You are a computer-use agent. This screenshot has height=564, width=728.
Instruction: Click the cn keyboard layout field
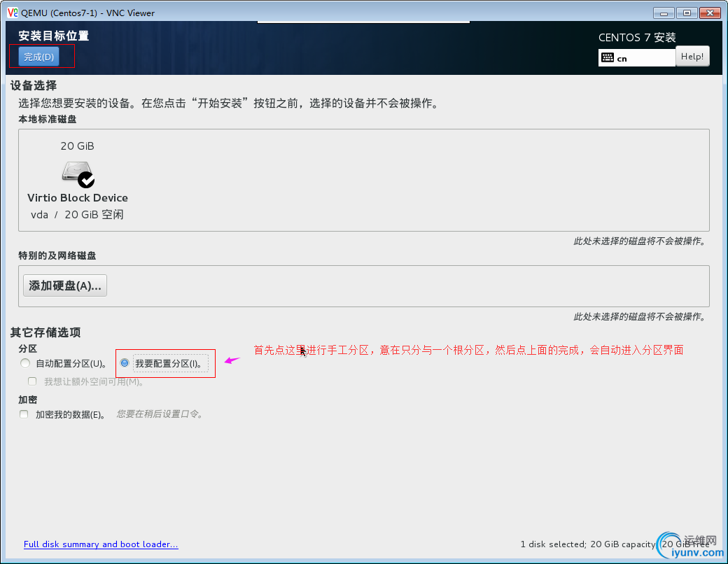(x=637, y=58)
